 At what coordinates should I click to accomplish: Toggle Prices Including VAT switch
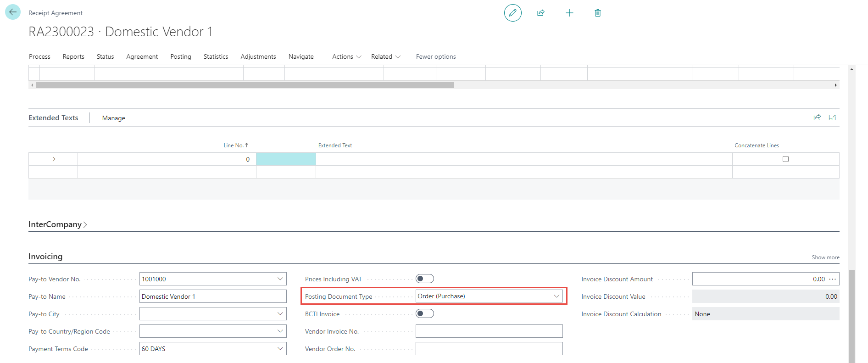coord(424,279)
